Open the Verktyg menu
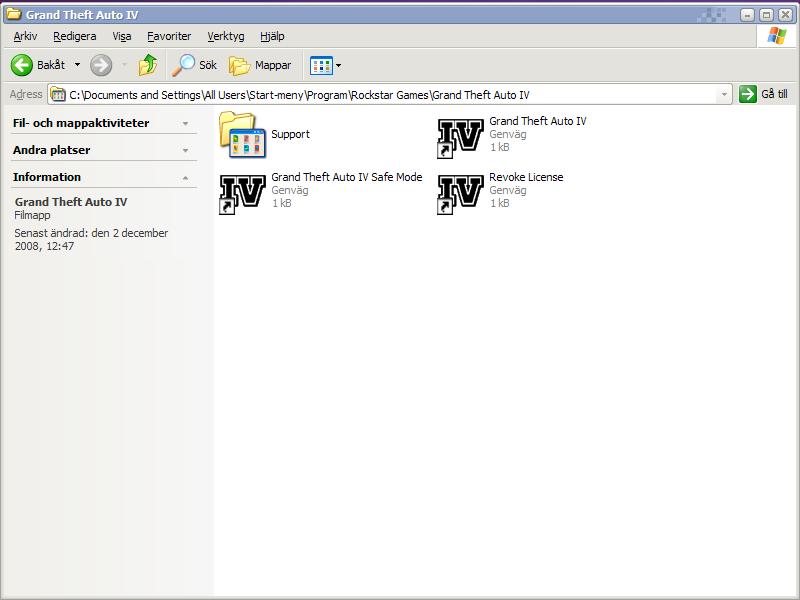 tap(225, 36)
